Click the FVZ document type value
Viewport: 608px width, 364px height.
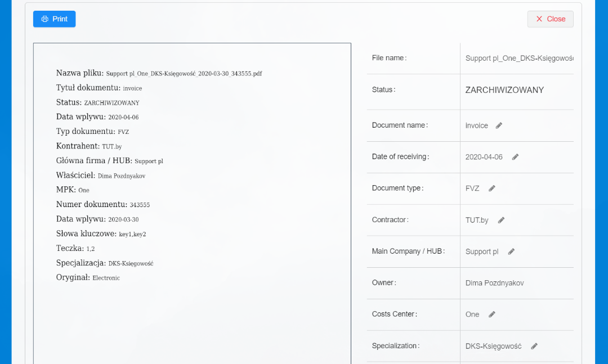tap(472, 188)
